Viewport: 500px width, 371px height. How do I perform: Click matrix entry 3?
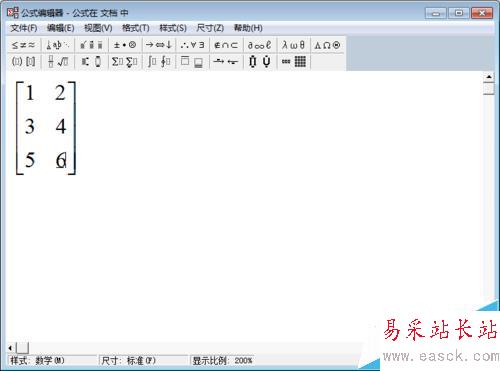click(x=30, y=127)
